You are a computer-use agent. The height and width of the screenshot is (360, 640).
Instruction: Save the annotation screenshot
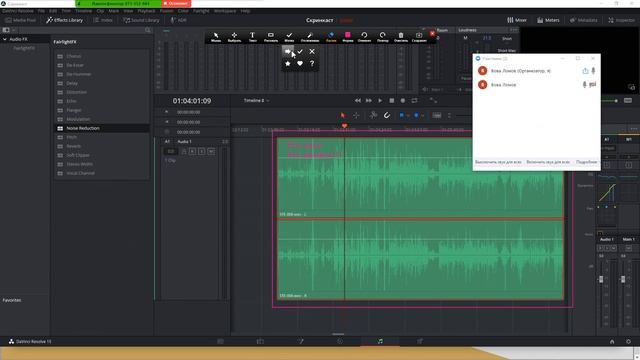tap(419, 37)
